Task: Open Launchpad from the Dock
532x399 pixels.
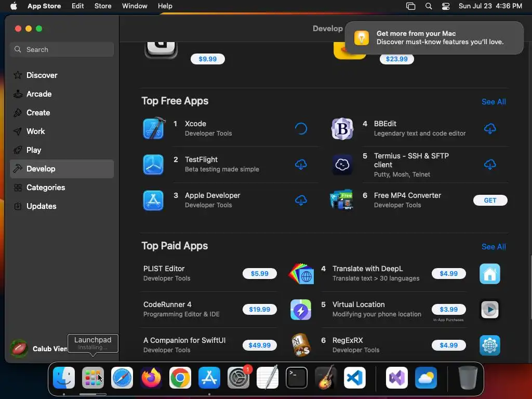Action: (x=92, y=378)
